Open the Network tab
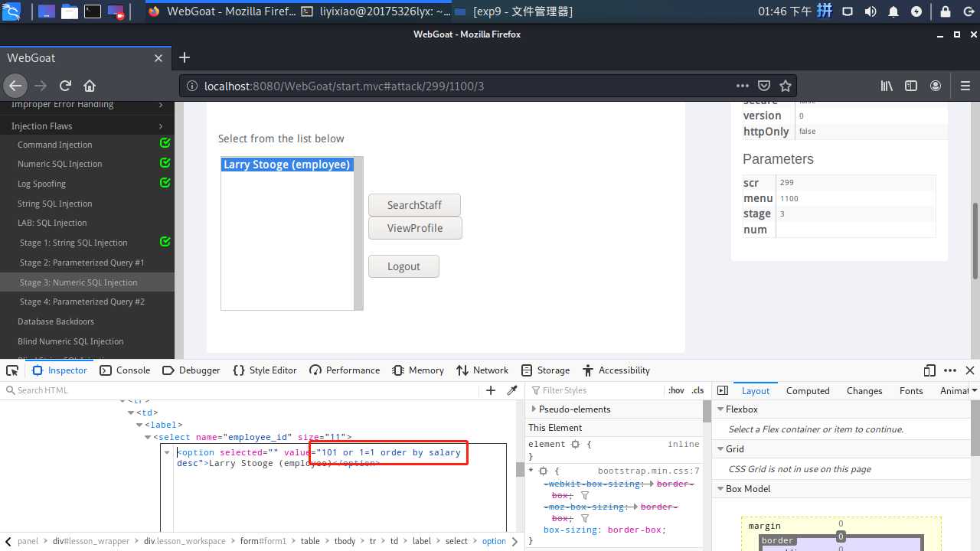The image size is (980, 551). [482, 370]
